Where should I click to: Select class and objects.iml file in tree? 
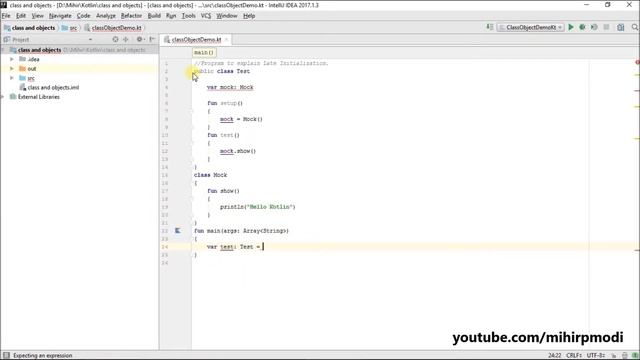click(x=49, y=87)
